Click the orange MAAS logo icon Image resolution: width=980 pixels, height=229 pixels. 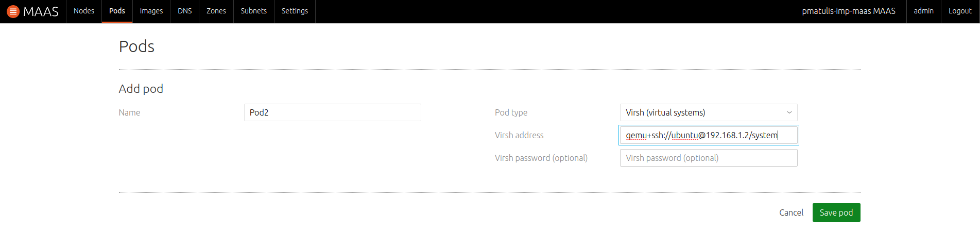point(13,11)
